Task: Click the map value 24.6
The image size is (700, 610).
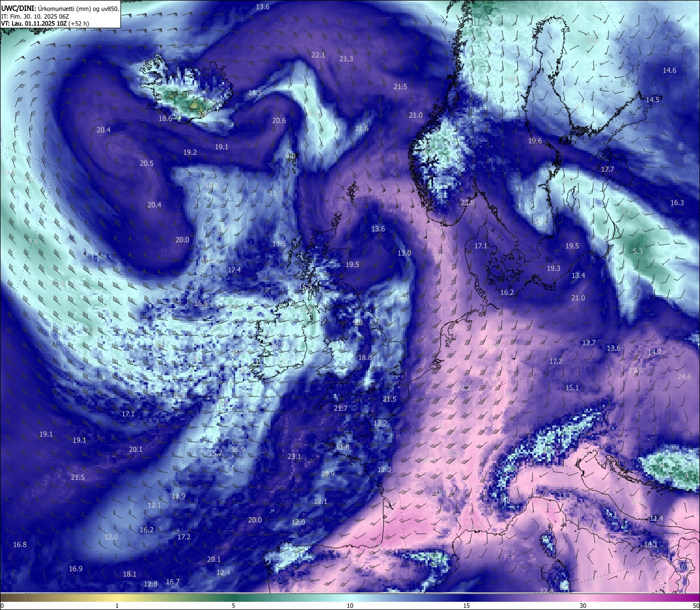Action: 684,376
